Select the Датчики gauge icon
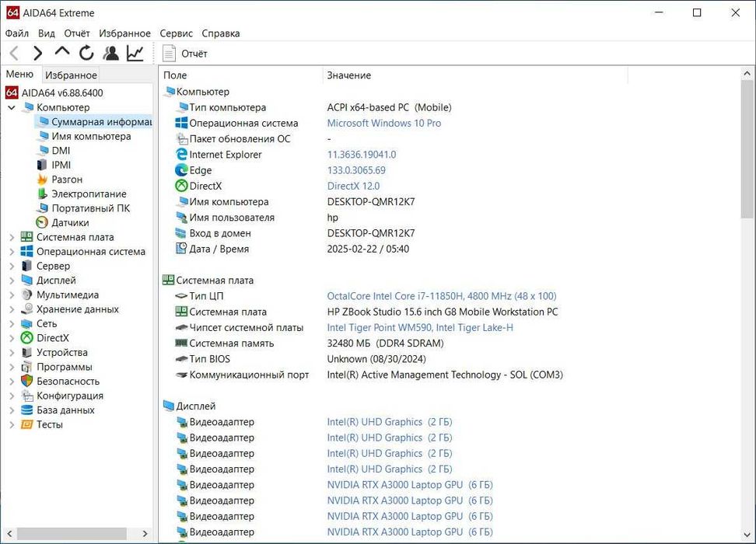 [x=42, y=222]
